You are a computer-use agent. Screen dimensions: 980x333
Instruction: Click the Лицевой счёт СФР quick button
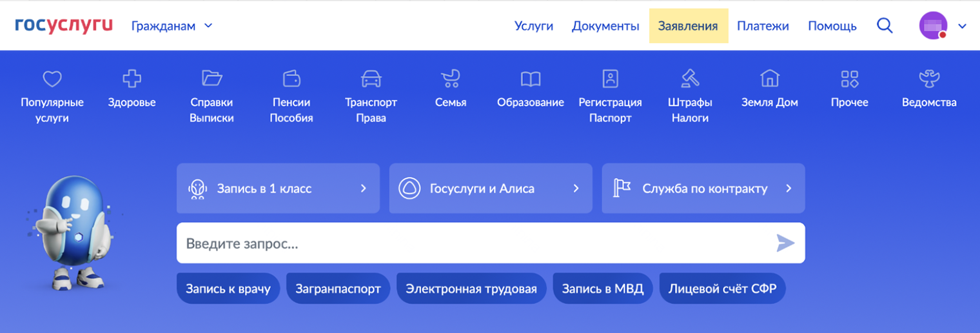click(722, 288)
